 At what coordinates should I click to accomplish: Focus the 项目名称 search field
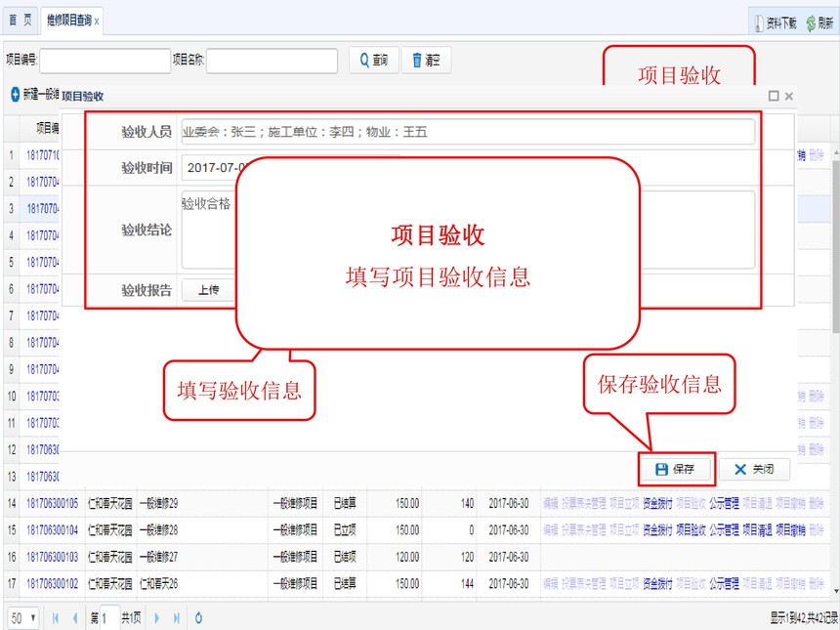click(273, 62)
